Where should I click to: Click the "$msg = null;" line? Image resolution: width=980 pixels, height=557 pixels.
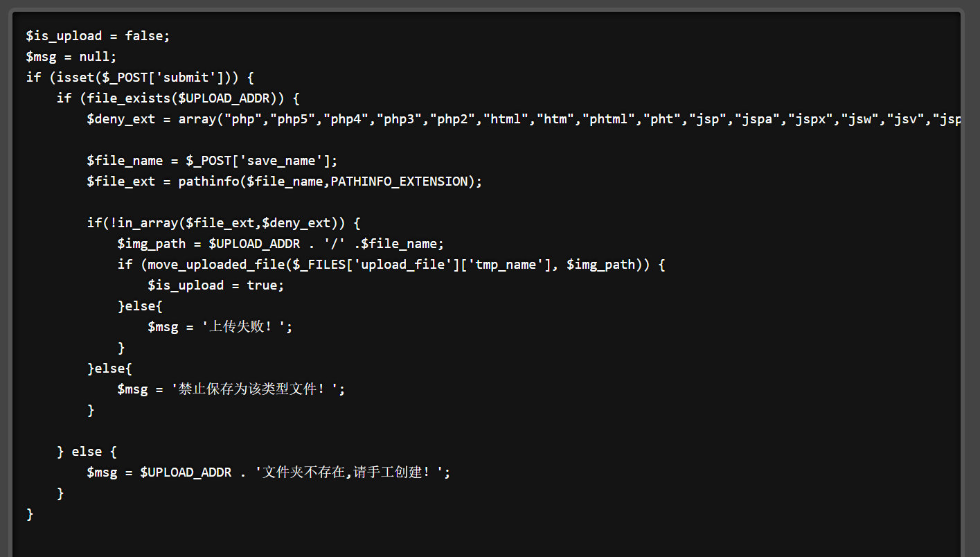point(71,57)
